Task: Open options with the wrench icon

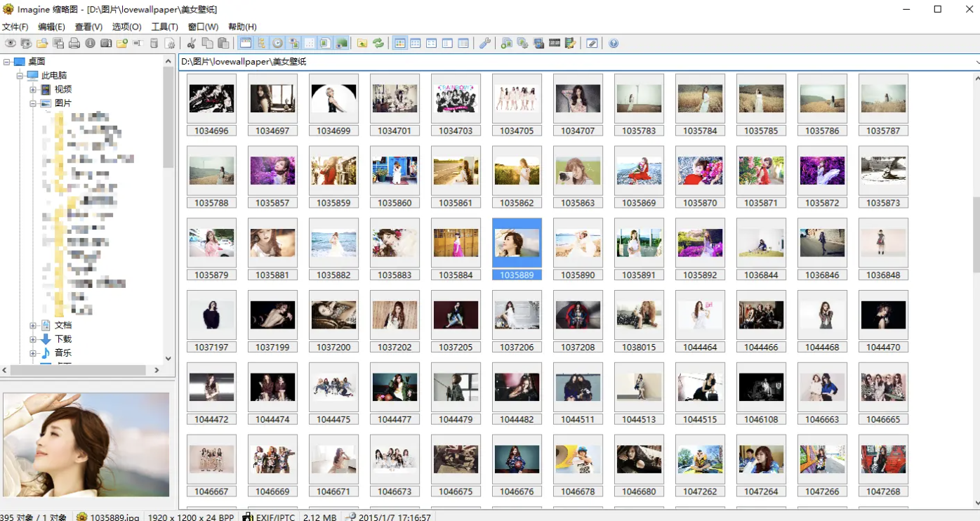Action: pyautogui.click(x=485, y=44)
